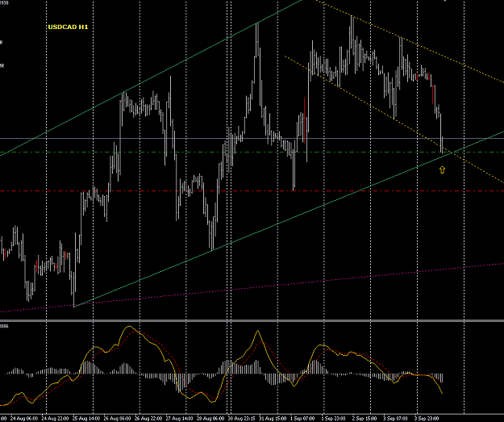Click the 1 Sep 23:00 time label
Image resolution: width=504 pixels, height=422 pixels.
[333, 419]
